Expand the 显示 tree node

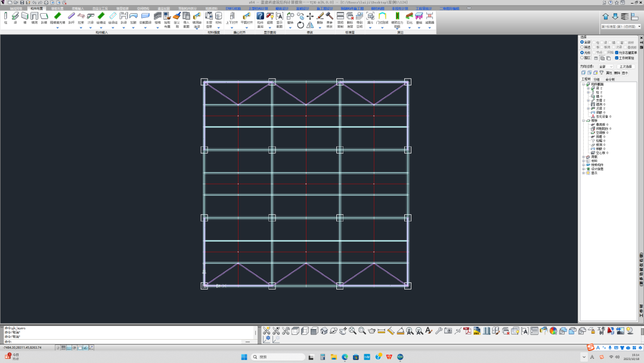pyautogui.click(x=584, y=173)
